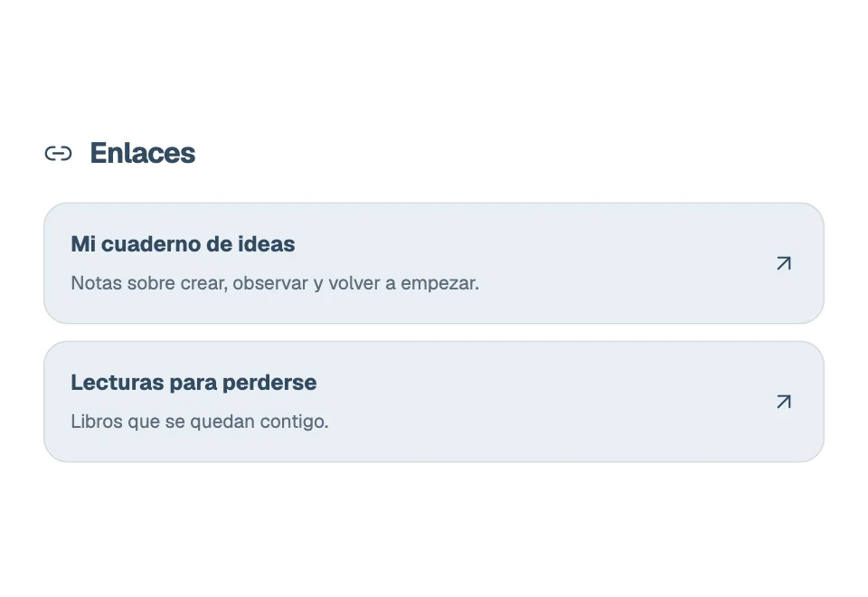Open external arrow next to 'Notas sobre crear'
The width and height of the screenshot is (868, 597).
click(x=784, y=263)
